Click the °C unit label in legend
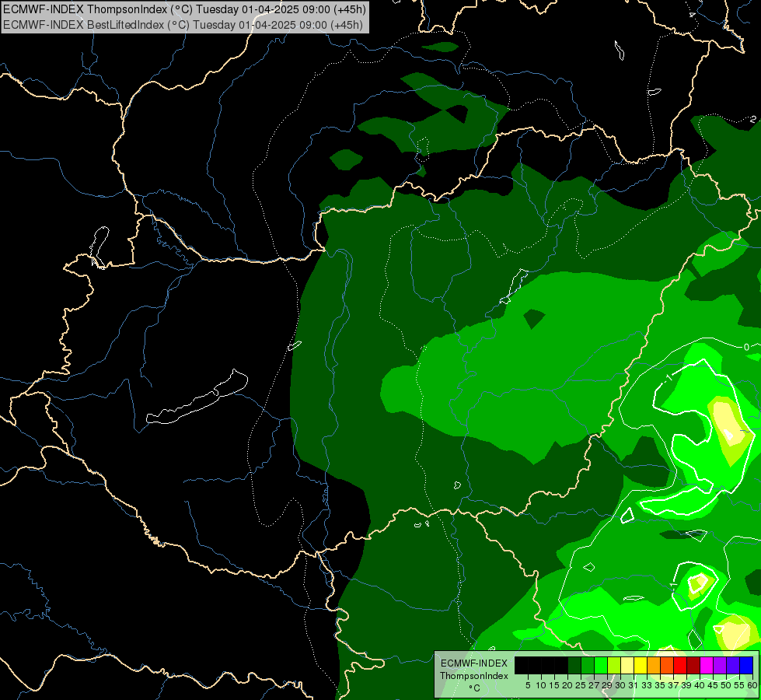The width and height of the screenshot is (761, 700). click(x=475, y=688)
